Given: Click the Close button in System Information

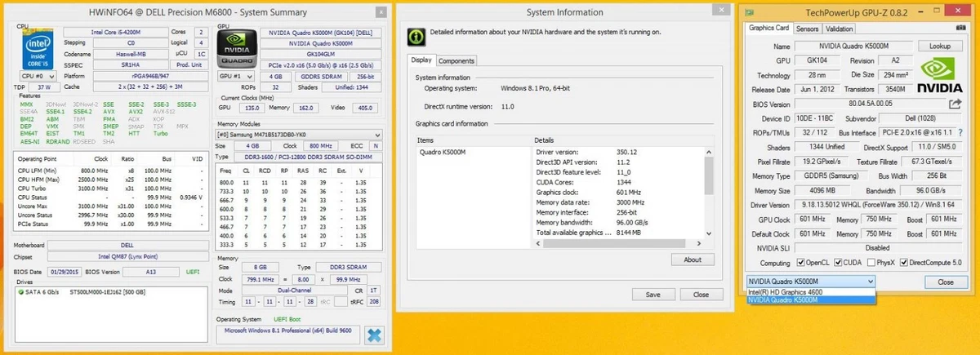Looking at the screenshot, I should pos(701,295).
